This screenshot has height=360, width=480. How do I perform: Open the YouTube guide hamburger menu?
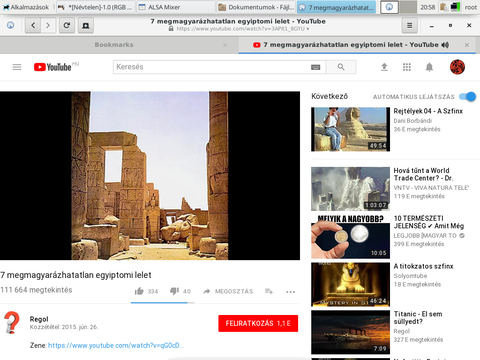click(x=17, y=67)
